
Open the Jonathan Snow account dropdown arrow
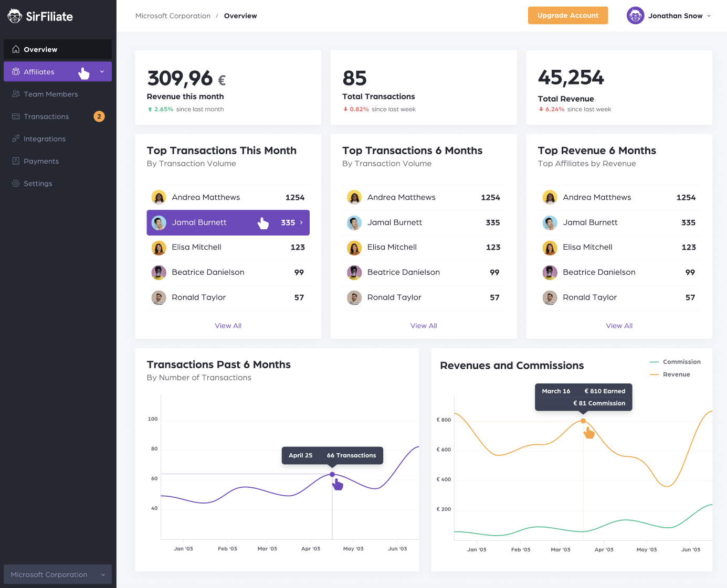tap(709, 16)
